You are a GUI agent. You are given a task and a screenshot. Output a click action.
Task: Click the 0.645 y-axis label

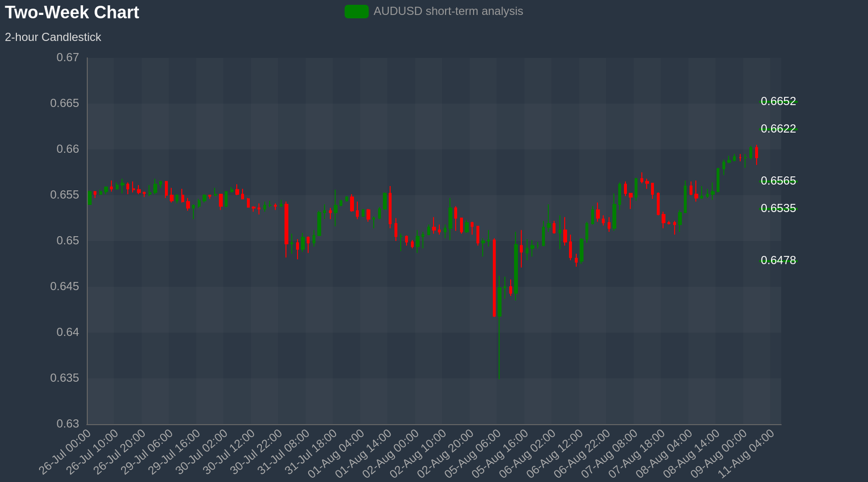pyautogui.click(x=65, y=287)
